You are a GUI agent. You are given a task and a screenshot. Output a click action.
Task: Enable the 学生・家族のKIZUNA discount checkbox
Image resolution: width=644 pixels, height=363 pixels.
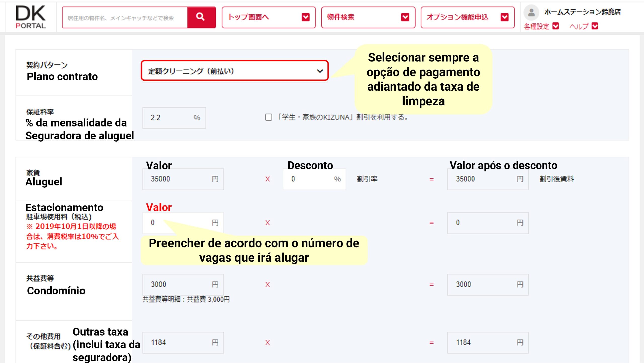click(x=268, y=117)
